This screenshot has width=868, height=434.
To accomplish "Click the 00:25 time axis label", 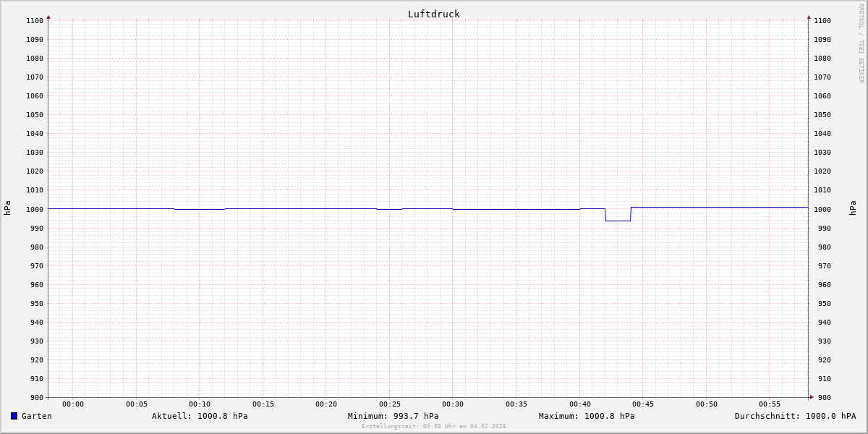I will [390, 404].
